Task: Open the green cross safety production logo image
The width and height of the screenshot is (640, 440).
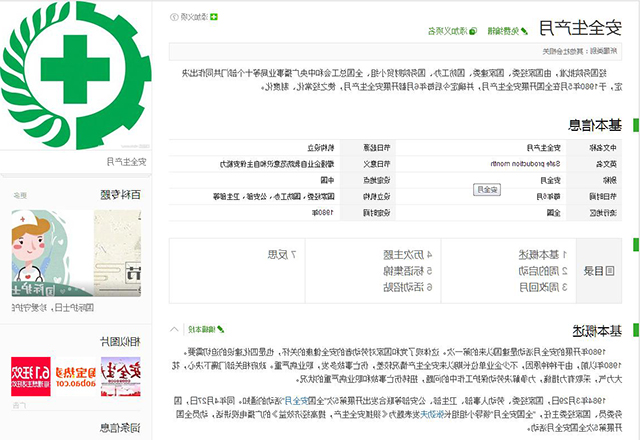Action: tap(76, 75)
